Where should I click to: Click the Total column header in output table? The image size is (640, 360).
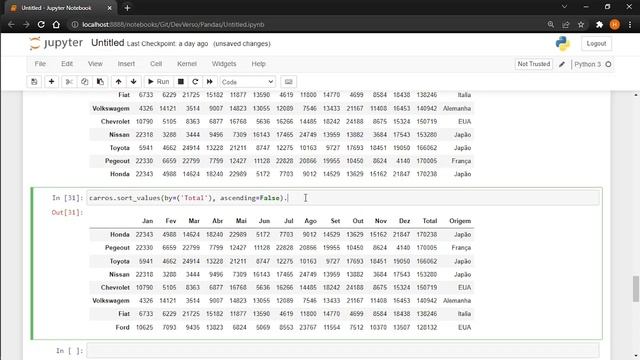click(x=429, y=221)
